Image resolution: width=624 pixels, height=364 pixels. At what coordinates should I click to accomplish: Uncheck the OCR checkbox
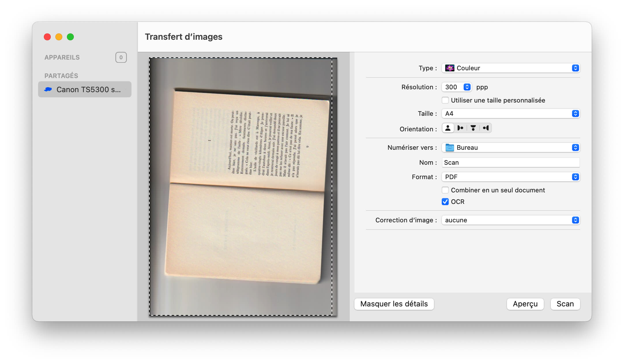pyautogui.click(x=445, y=202)
